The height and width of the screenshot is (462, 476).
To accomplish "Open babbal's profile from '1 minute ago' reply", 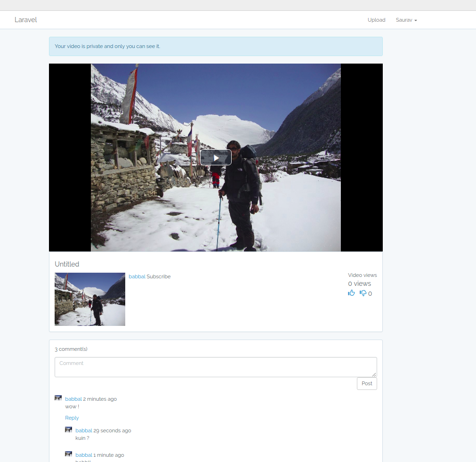I will click(x=84, y=455).
